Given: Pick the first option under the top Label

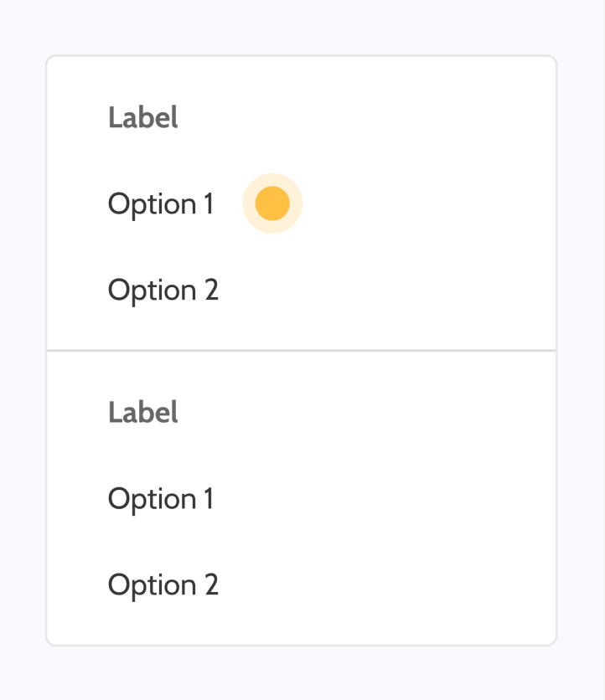Looking at the screenshot, I should tap(161, 204).
